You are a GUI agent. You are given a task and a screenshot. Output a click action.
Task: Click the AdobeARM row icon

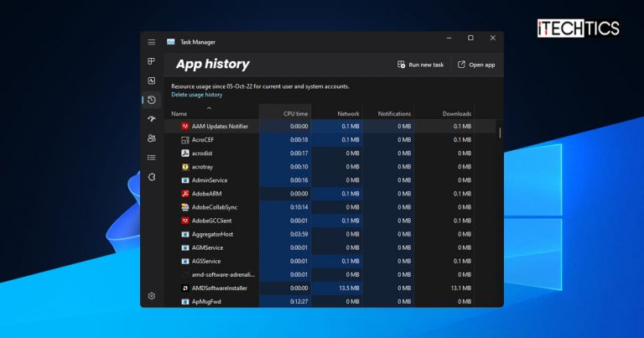click(185, 194)
